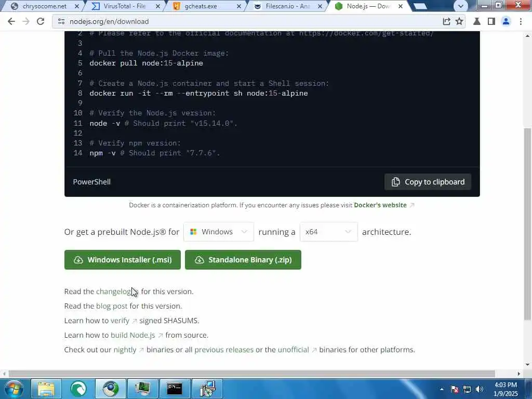The height and width of the screenshot is (399, 532).
Task: Close the VirusTotal tab
Action: tap(158, 6)
